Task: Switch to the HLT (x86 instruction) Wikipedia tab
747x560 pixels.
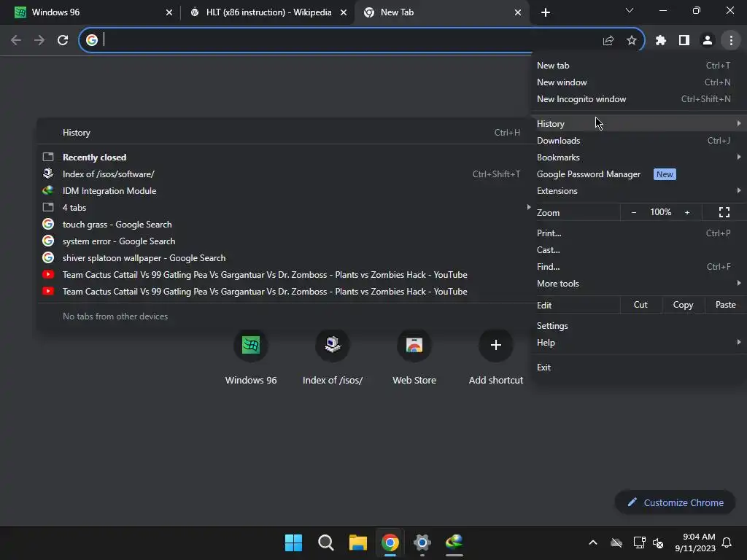Action: 268,12
